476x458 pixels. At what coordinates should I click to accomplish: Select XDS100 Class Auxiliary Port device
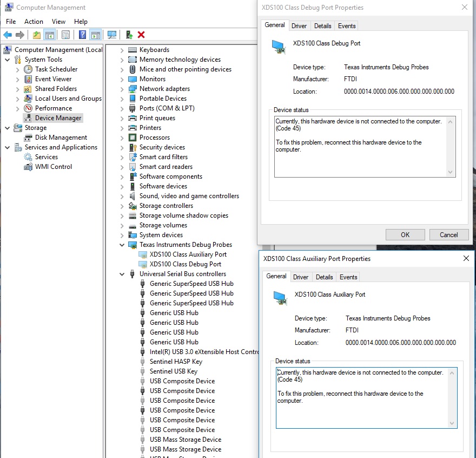pyautogui.click(x=188, y=254)
